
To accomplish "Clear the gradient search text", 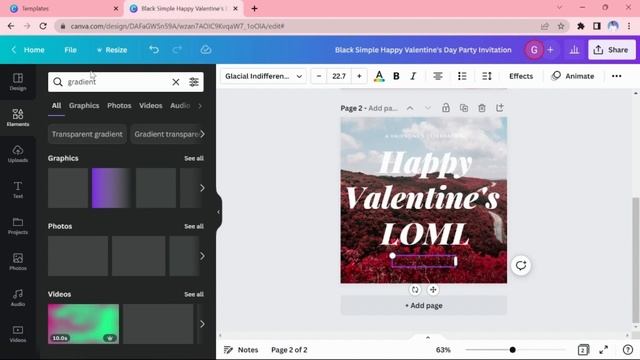I will (176, 82).
